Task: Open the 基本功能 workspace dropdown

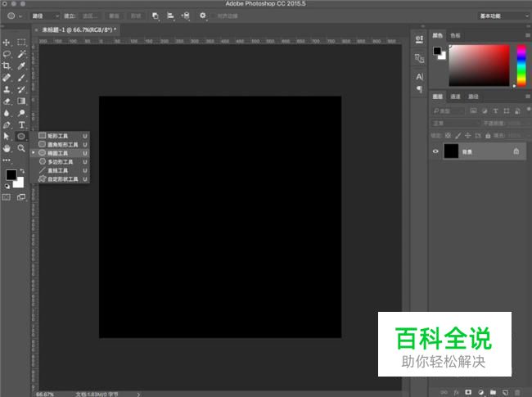Action: click(x=501, y=16)
